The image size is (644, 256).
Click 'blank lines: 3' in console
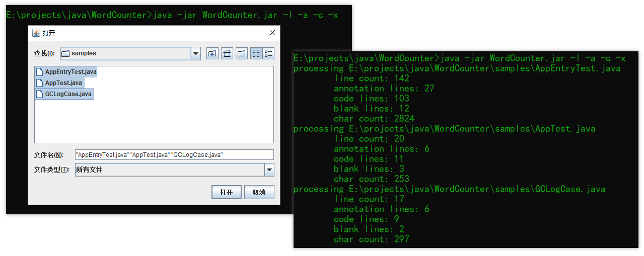[x=369, y=169]
